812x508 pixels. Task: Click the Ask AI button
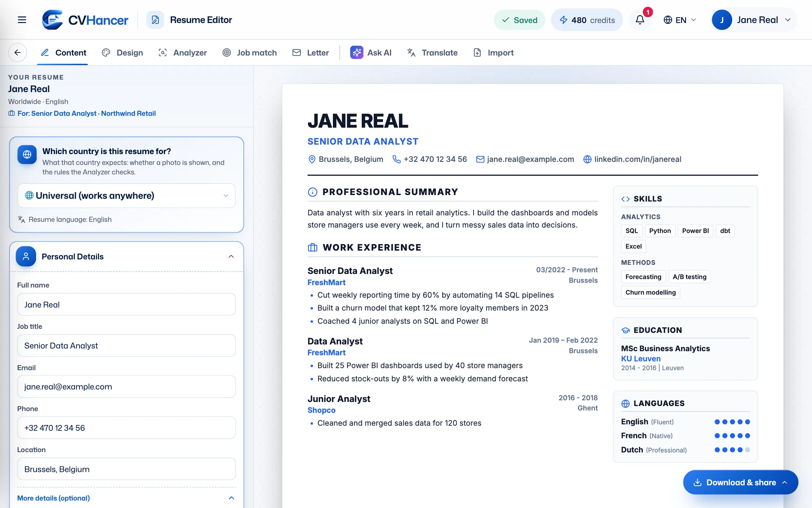pos(371,52)
